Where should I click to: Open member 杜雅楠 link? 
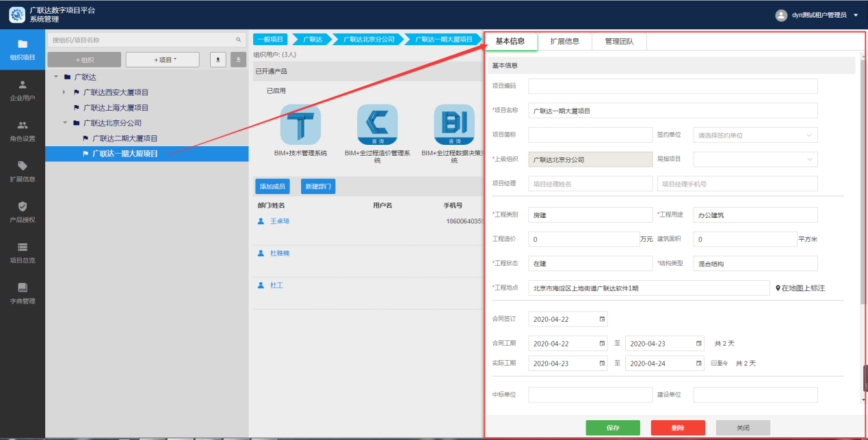(280, 253)
